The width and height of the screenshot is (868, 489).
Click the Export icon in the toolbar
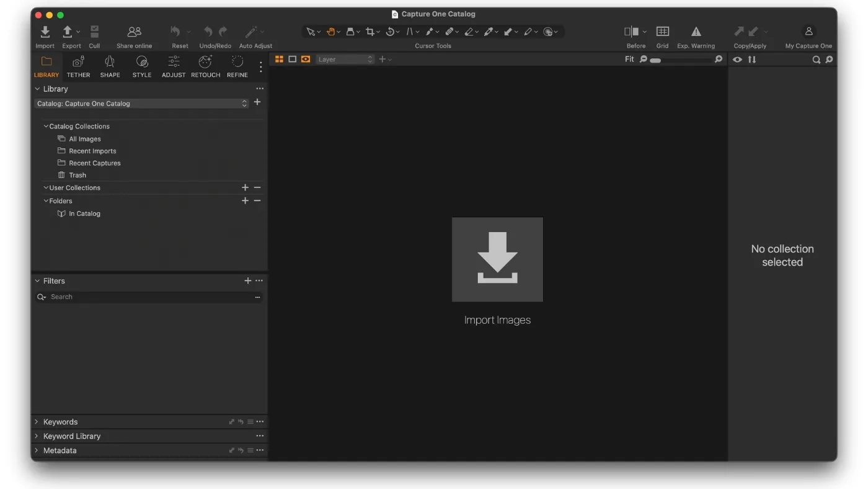(68, 31)
